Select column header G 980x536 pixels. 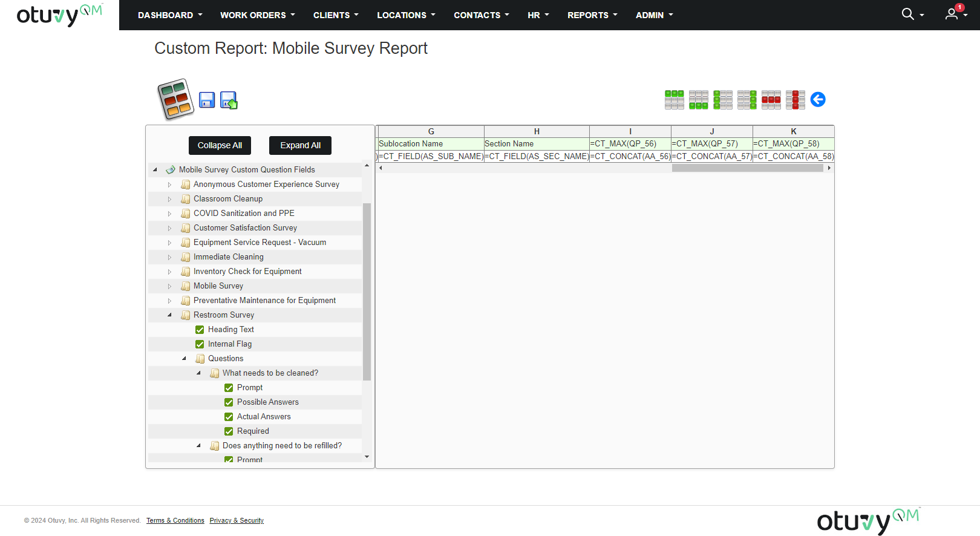(431, 131)
